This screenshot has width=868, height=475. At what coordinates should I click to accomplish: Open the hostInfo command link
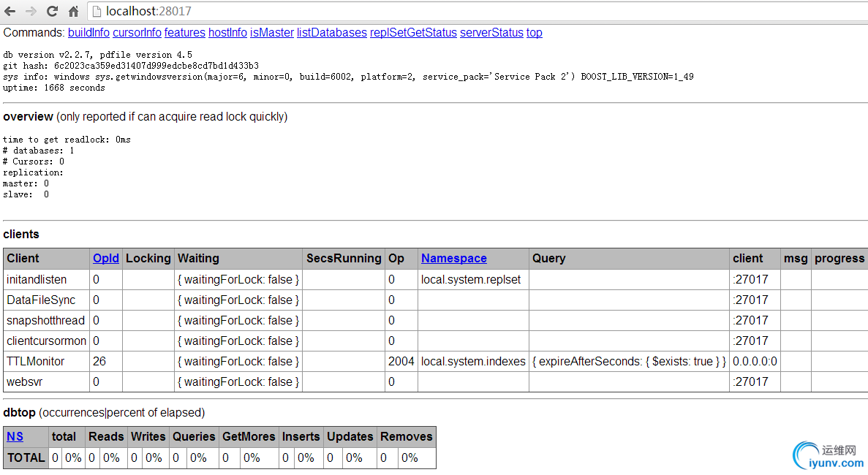pos(227,33)
